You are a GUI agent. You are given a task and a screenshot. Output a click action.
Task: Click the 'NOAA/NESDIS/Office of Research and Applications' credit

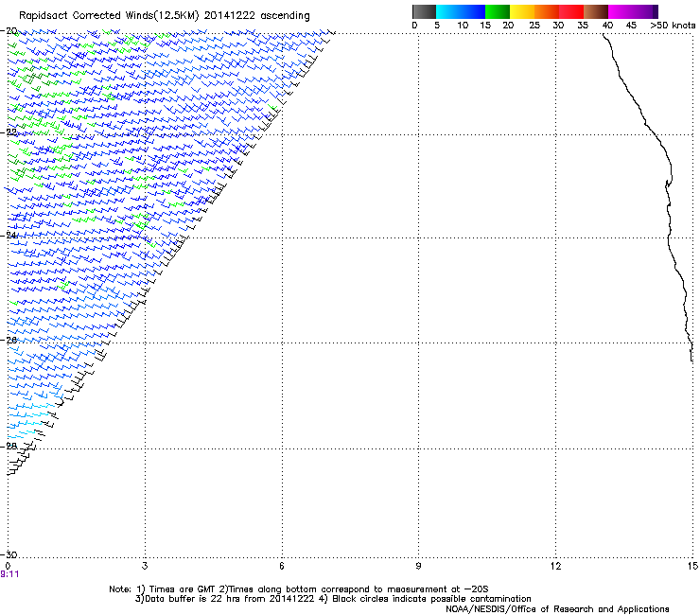tap(557, 609)
